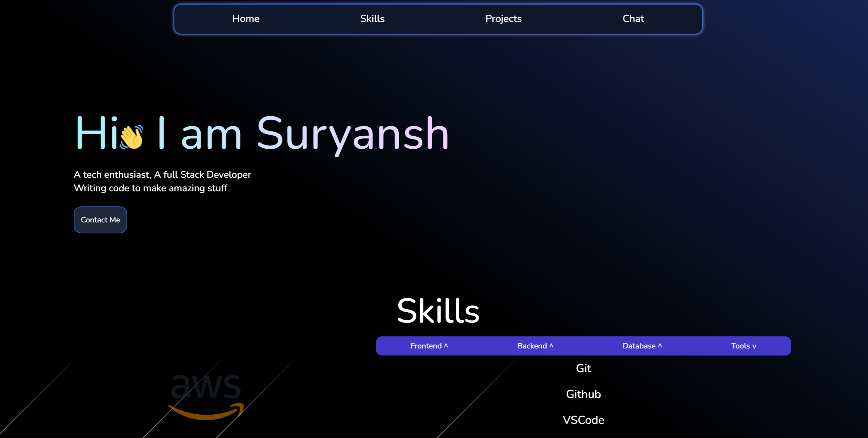868x438 pixels.
Task: Expand the Frontend skills category
Action: click(x=429, y=346)
